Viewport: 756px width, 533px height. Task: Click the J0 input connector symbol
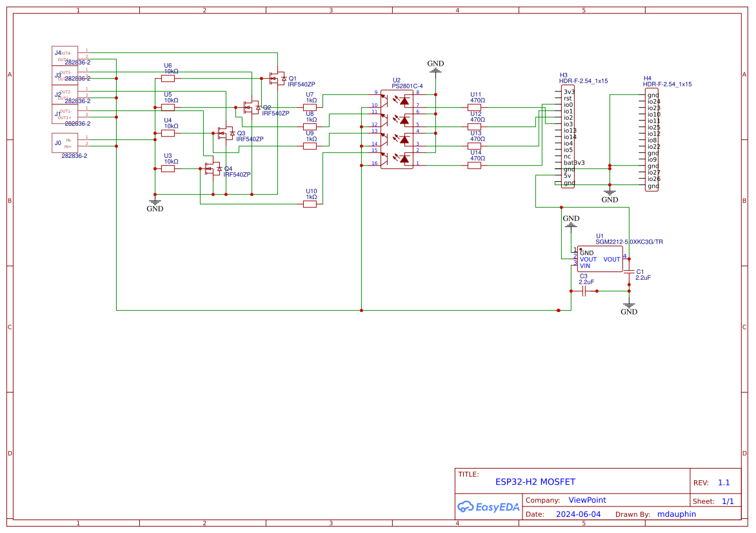tap(64, 142)
